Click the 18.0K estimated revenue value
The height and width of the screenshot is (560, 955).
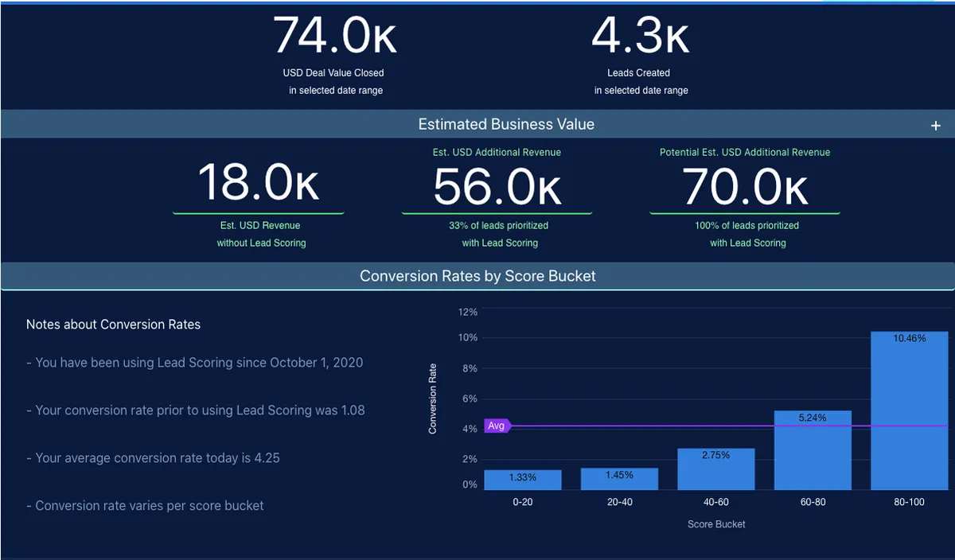point(259,181)
